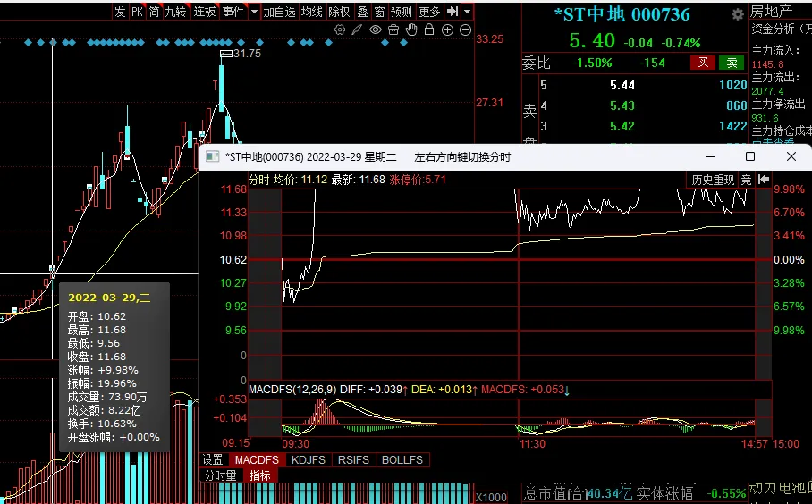The image size is (812, 504).
Task: Open 设置 indicator settings
Action: (x=212, y=459)
